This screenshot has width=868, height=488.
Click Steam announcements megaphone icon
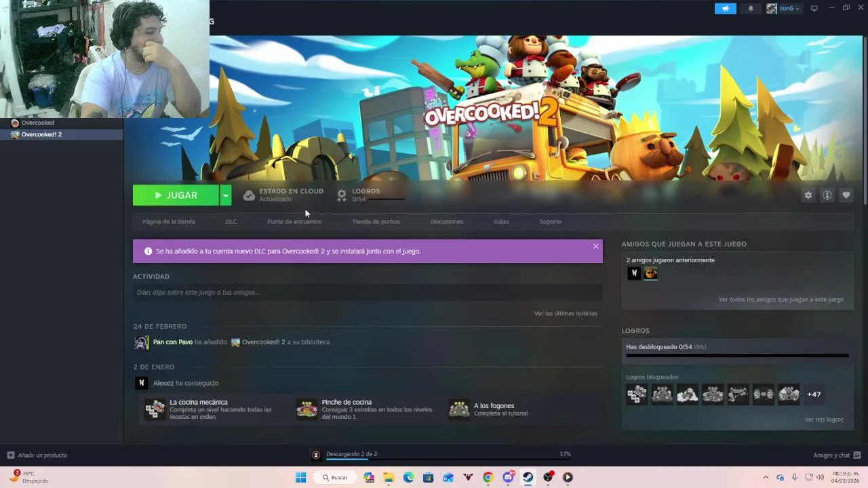coord(725,9)
